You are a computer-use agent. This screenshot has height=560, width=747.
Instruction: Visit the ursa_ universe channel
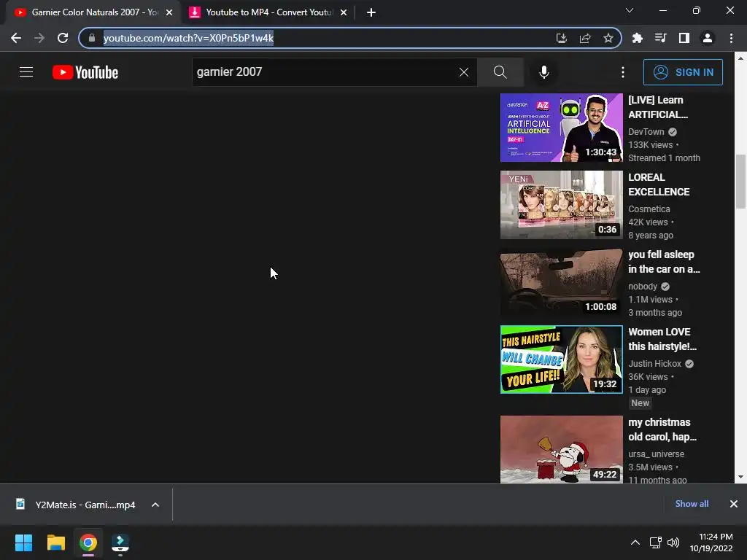656,454
